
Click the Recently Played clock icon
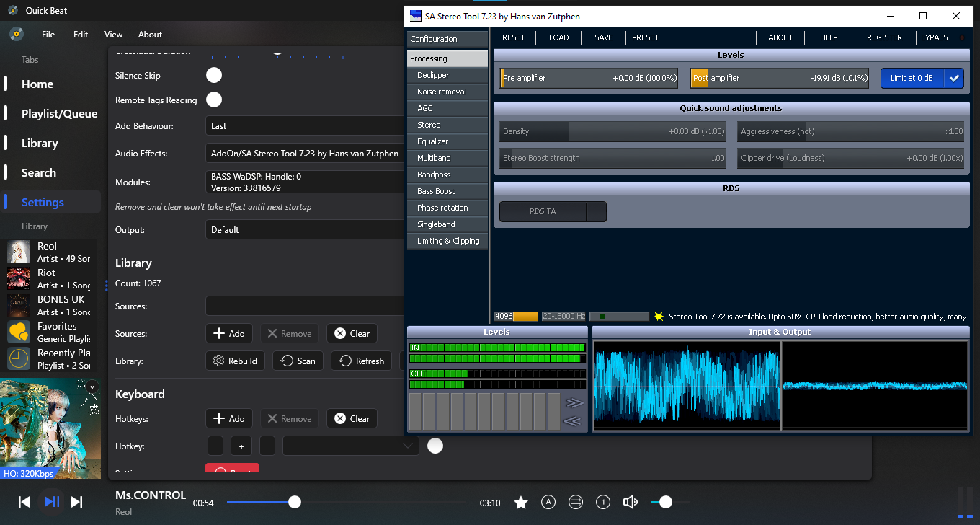19,358
